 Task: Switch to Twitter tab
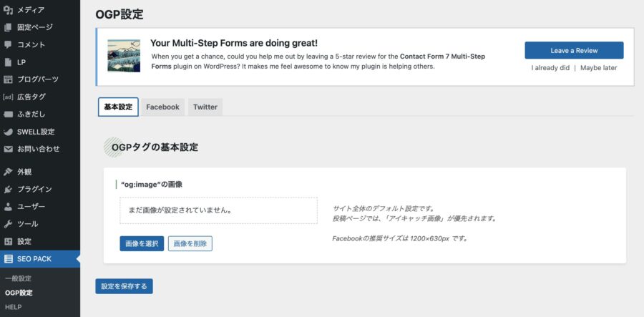pos(205,107)
